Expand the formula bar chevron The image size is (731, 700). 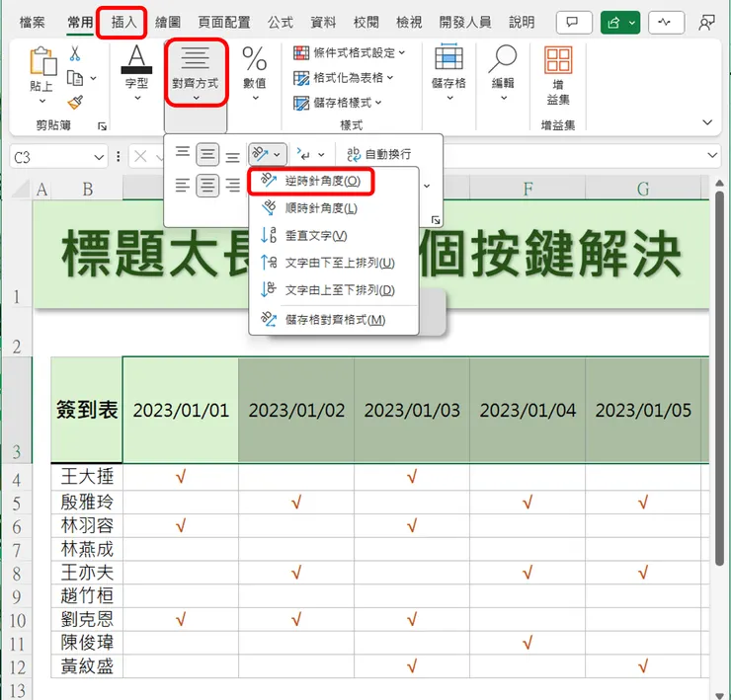click(712, 155)
